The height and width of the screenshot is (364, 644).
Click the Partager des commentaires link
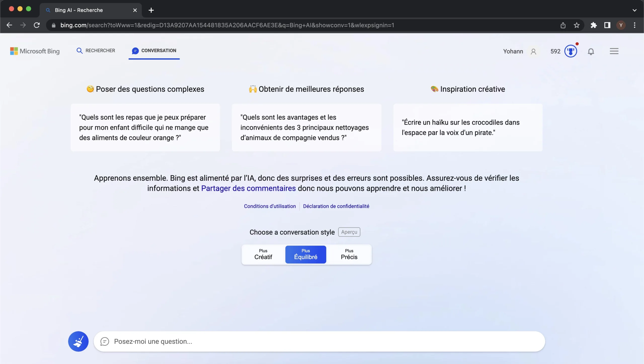[249, 188]
